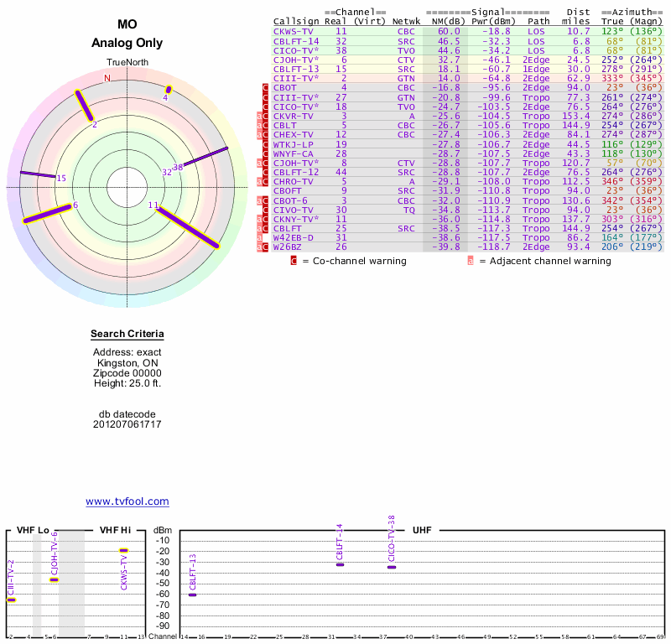671x644 pixels.
Task: Click the co-channel warning icon beside CBOT
Action: coord(266,87)
